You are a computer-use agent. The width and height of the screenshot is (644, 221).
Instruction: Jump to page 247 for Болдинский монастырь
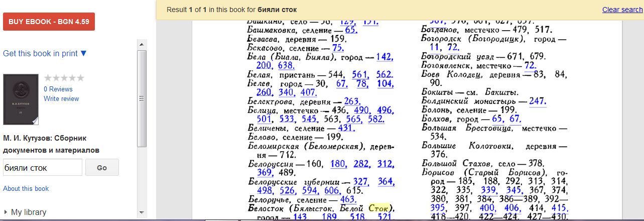[537, 101]
